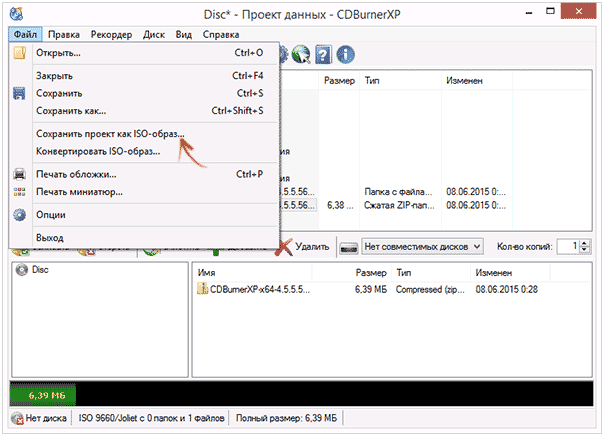The width and height of the screenshot is (604, 436).
Task: Select the Папка с файла... folder row
Action: [x=398, y=191]
